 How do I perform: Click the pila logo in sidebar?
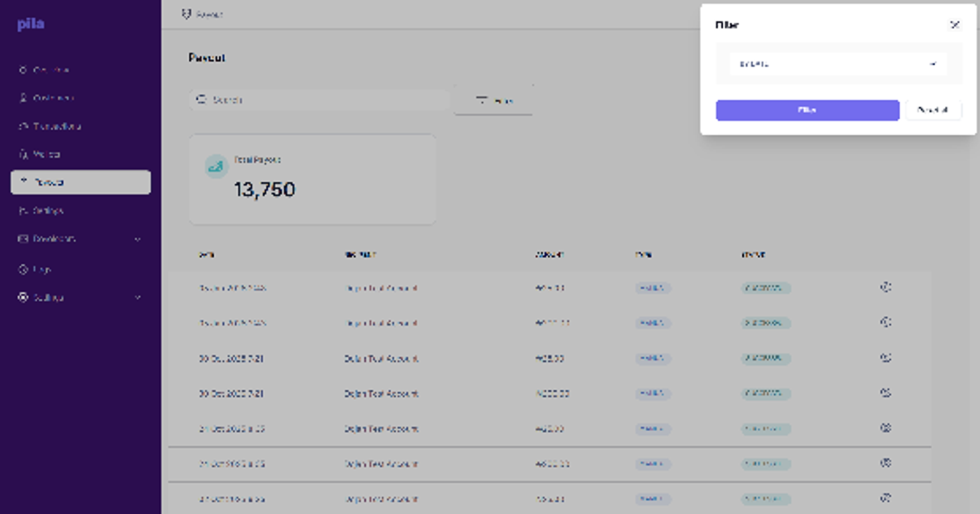[x=31, y=24]
